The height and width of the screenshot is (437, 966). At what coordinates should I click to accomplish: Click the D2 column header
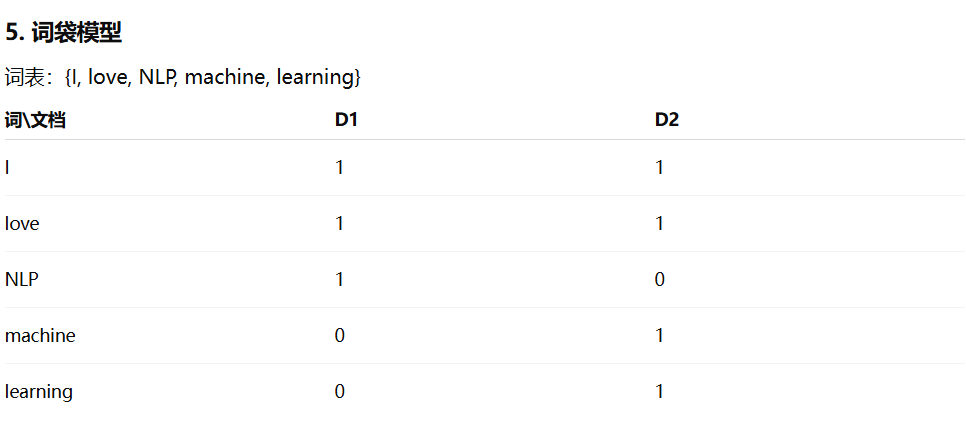pyautogui.click(x=667, y=120)
